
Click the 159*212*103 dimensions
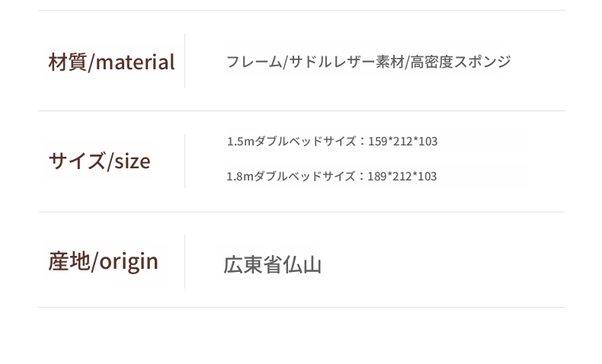point(403,141)
